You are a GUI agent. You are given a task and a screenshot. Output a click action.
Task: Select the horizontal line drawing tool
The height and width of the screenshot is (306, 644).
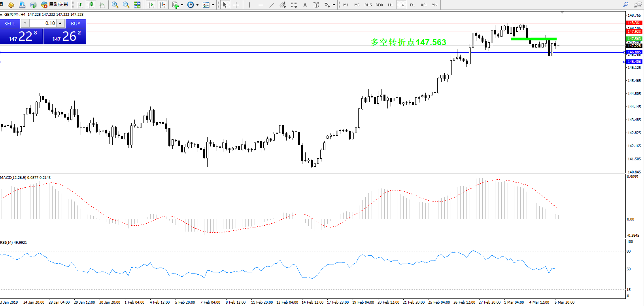[x=261, y=5]
